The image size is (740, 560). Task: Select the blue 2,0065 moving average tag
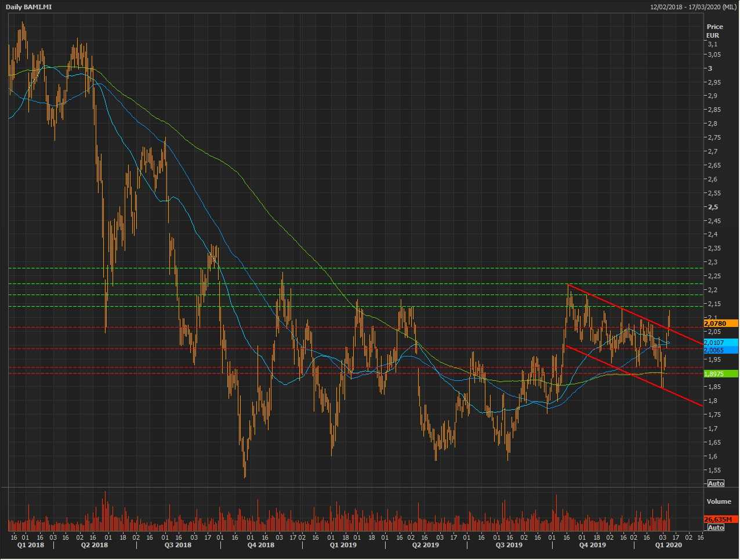point(721,350)
